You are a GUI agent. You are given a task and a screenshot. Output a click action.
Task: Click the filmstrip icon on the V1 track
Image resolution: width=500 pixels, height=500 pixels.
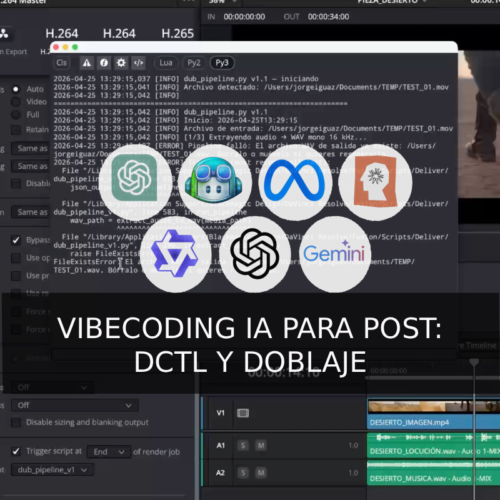click(243, 413)
